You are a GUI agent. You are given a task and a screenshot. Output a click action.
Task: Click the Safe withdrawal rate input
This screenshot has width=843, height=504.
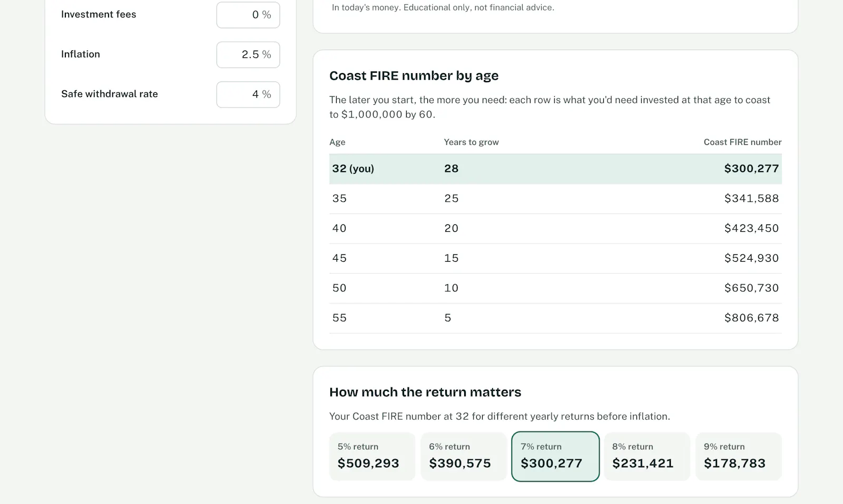(248, 95)
